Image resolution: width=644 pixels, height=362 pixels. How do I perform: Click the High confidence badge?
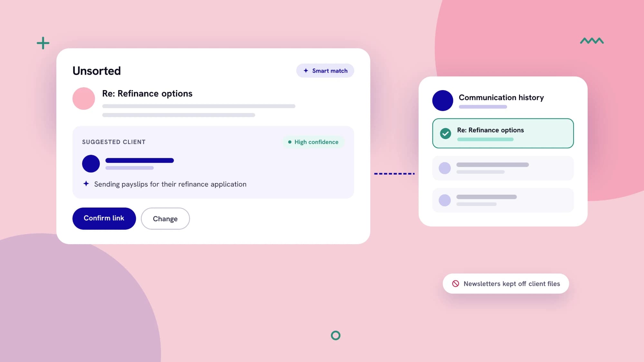pyautogui.click(x=313, y=142)
